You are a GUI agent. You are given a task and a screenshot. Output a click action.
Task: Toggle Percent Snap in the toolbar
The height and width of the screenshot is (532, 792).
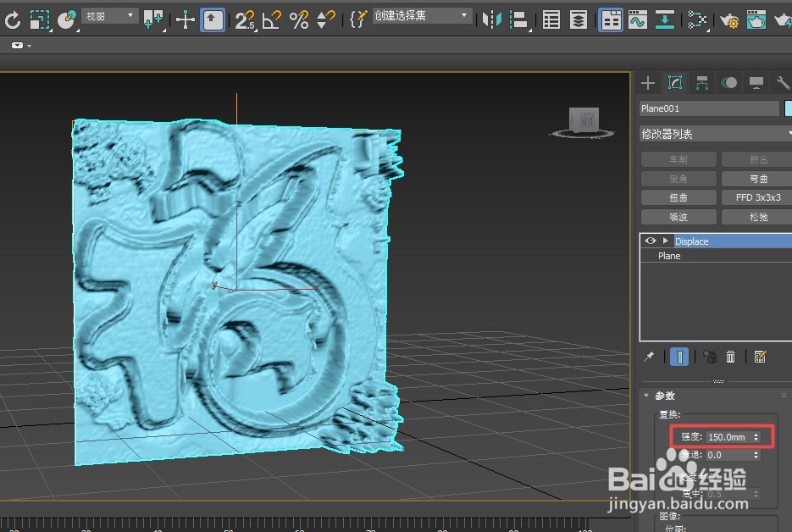(x=299, y=20)
